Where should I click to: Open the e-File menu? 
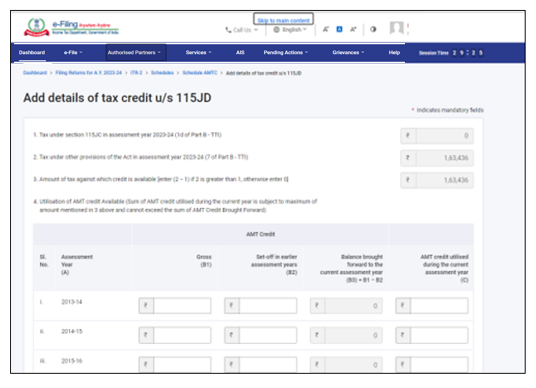click(73, 52)
